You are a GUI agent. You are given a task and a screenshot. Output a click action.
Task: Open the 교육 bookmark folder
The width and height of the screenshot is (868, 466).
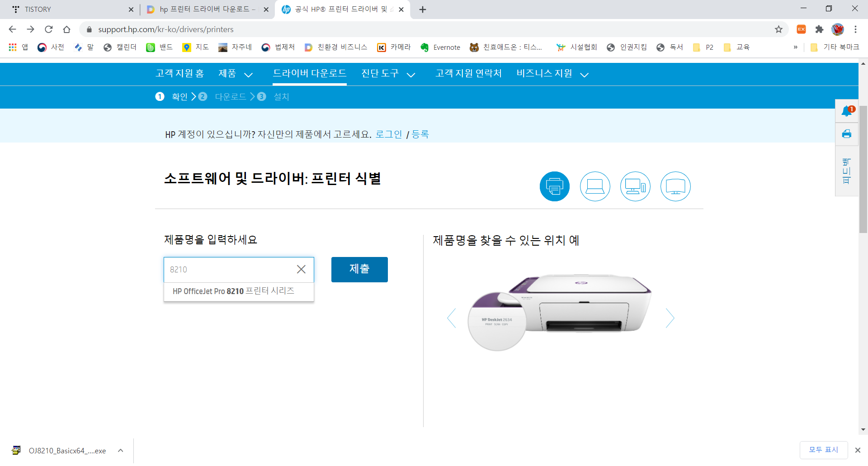click(736, 47)
